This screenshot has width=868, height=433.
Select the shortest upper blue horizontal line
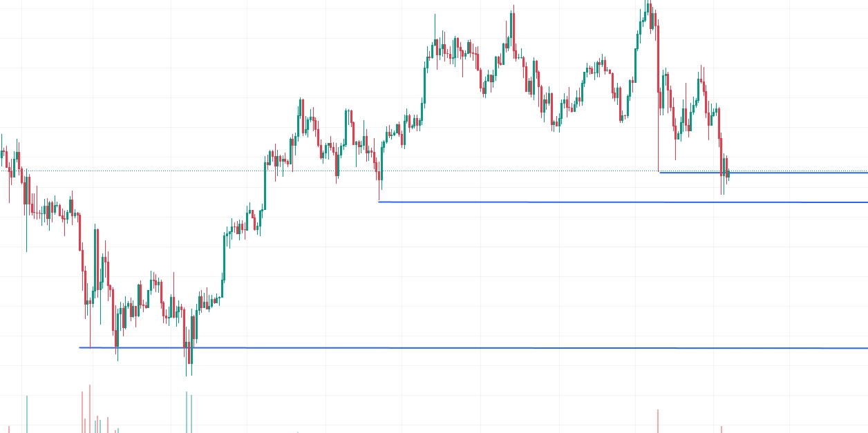coord(795,173)
